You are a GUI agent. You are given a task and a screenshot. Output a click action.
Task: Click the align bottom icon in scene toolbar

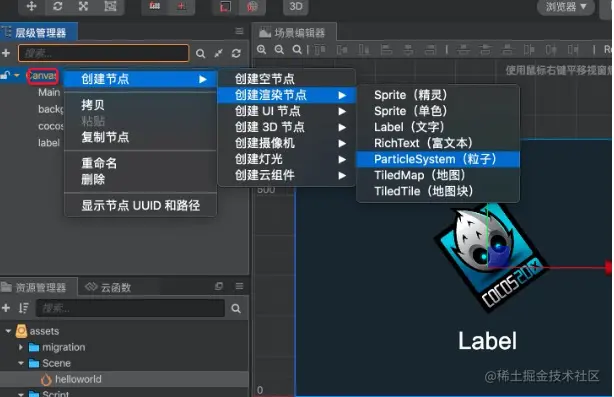(x=364, y=50)
